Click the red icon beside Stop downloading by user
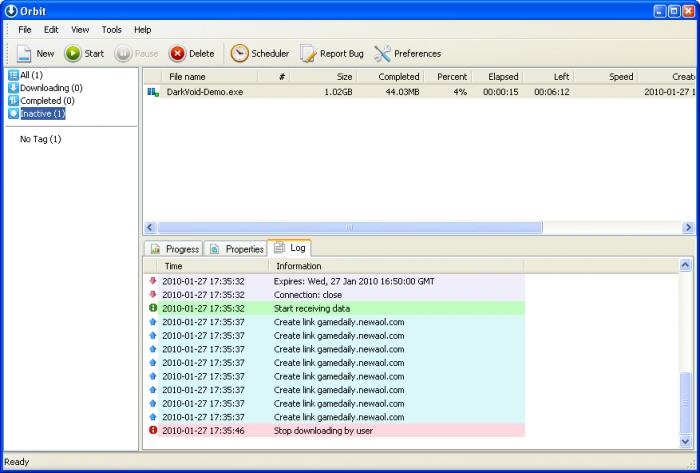Viewport: 700px width, 473px height. tap(153, 430)
